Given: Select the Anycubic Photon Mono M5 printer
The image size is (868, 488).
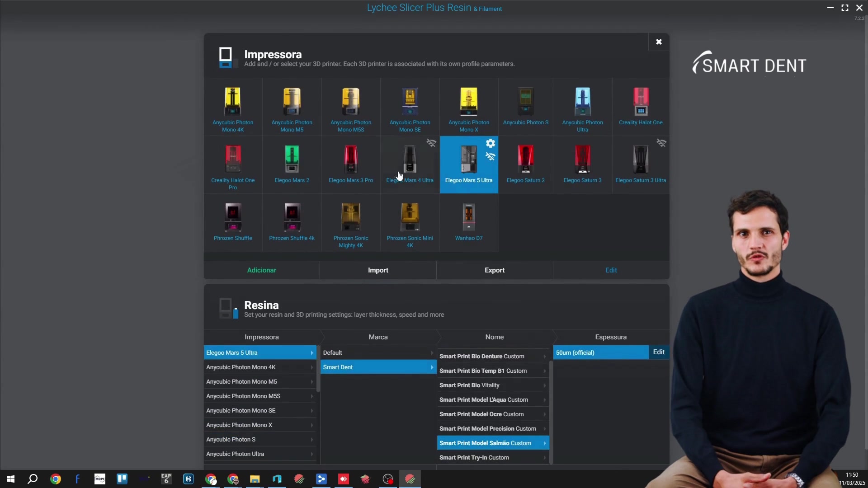Looking at the screenshot, I should click(292, 107).
